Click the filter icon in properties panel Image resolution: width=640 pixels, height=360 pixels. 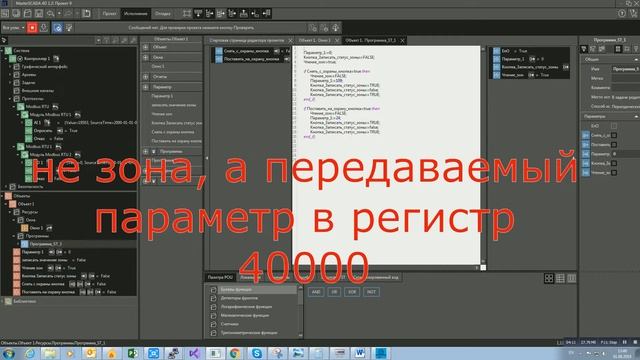point(584,49)
